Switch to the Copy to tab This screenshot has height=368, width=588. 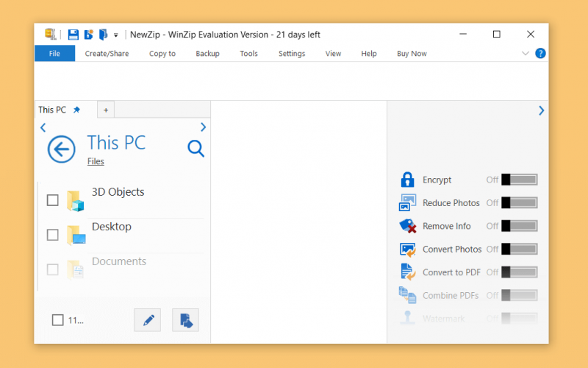pos(162,53)
